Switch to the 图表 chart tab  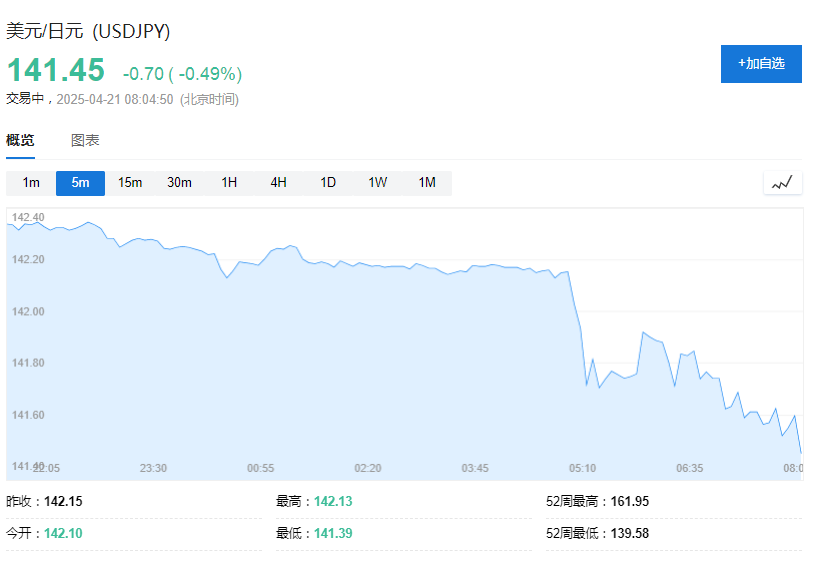[85, 140]
